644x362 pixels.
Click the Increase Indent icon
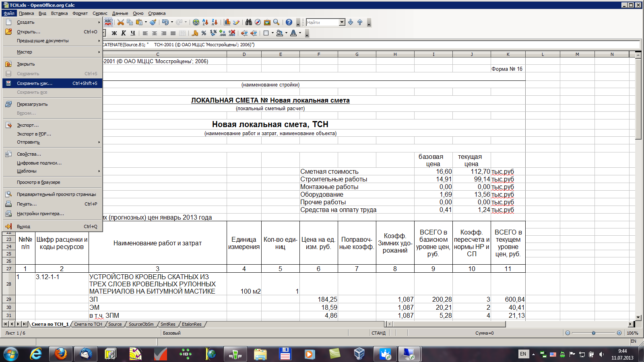point(254,33)
